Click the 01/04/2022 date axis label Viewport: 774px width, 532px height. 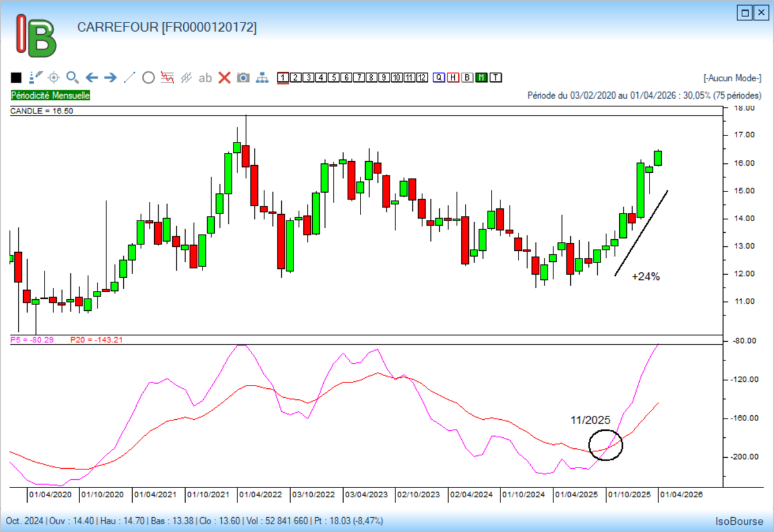[x=261, y=495]
